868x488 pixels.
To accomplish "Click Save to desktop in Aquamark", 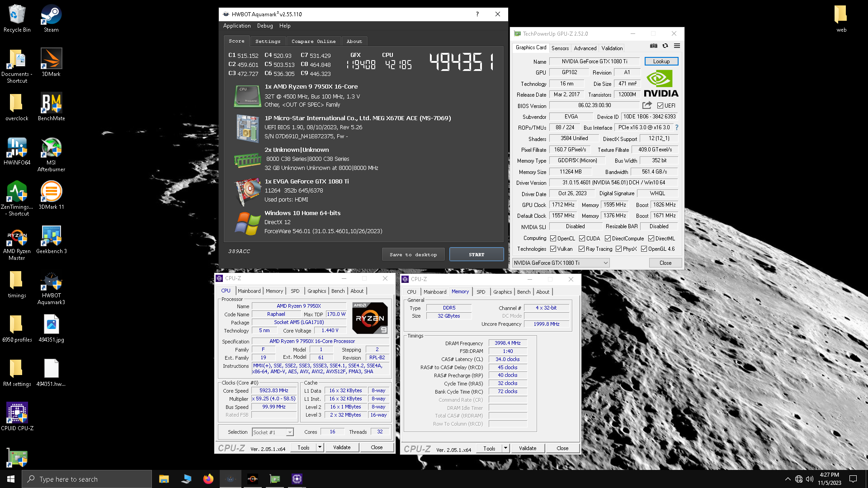I will [413, 254].
